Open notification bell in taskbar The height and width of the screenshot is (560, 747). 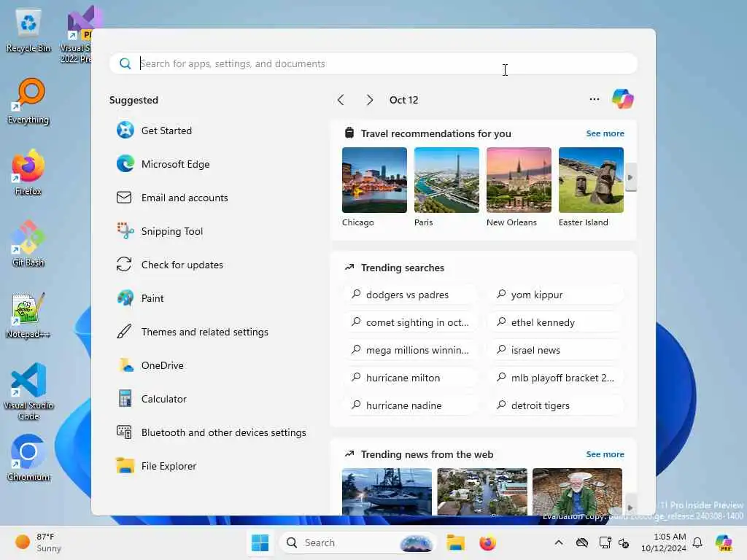[x=697, y=542]
